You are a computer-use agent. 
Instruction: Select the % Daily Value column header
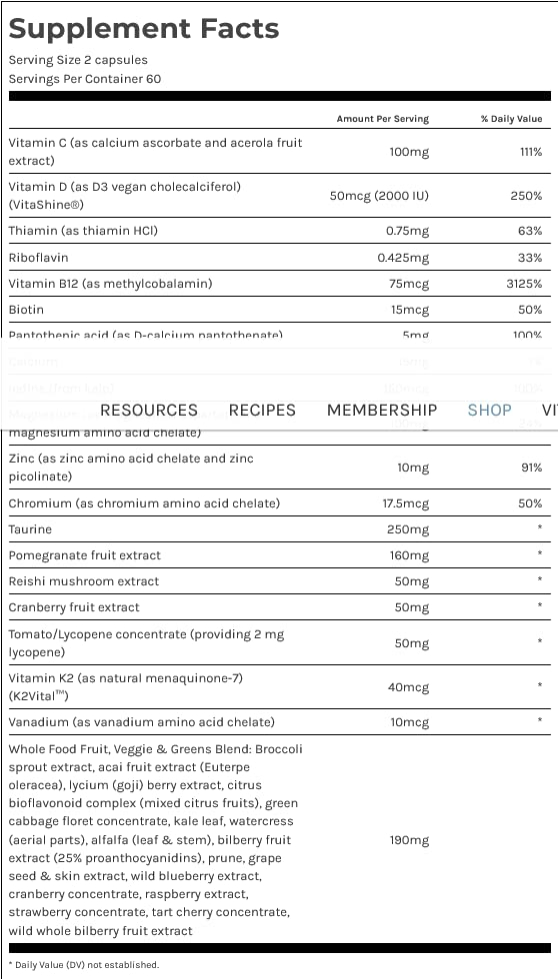tap(511, 119)
